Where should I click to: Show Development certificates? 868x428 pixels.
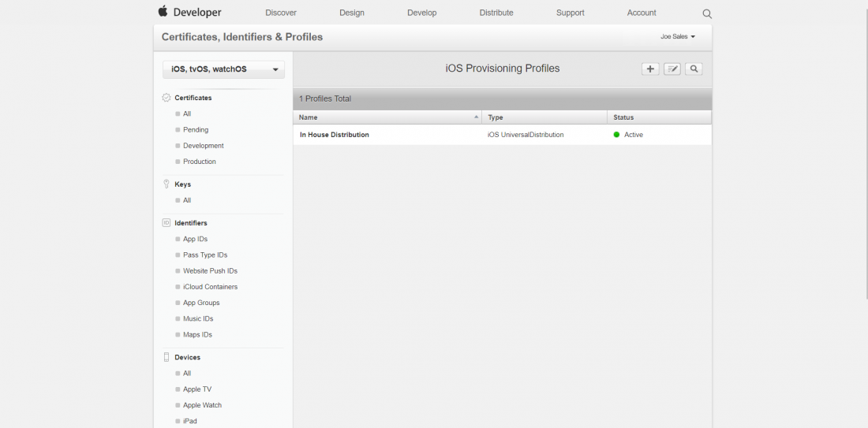pyautogui.click(x=203, y=146)
